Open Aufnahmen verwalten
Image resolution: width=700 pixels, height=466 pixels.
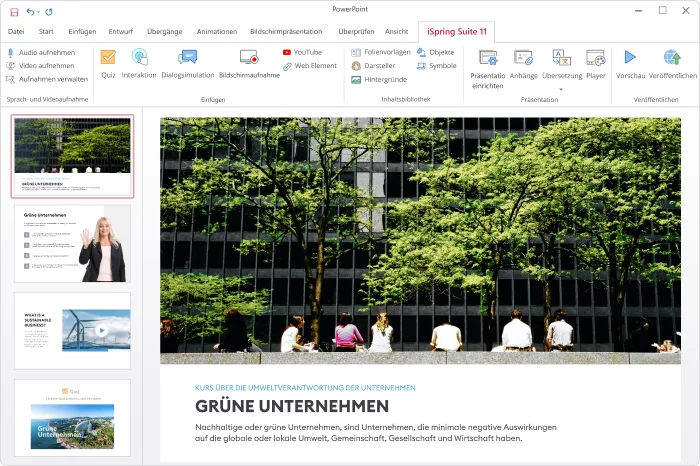tap(47, 79)
